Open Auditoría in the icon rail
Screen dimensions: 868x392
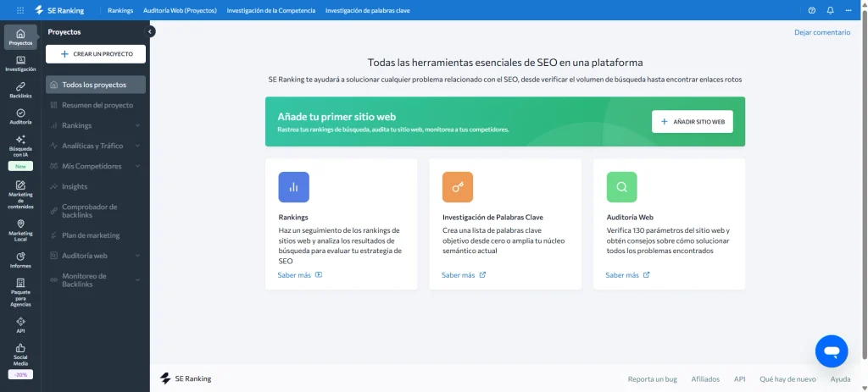[20, 117]
